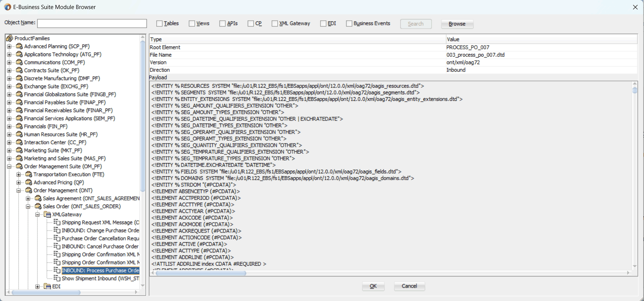Click the Communications (COM_PF) folder icon
This screenshot has width=644, height=301.
pyautogui.click(x=19, y=62)
